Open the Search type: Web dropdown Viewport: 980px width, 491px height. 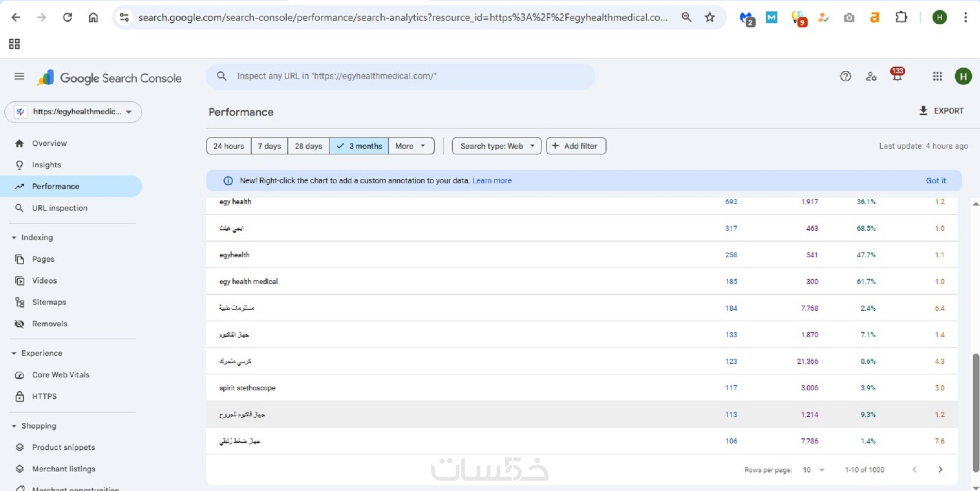tap(497, 146)
